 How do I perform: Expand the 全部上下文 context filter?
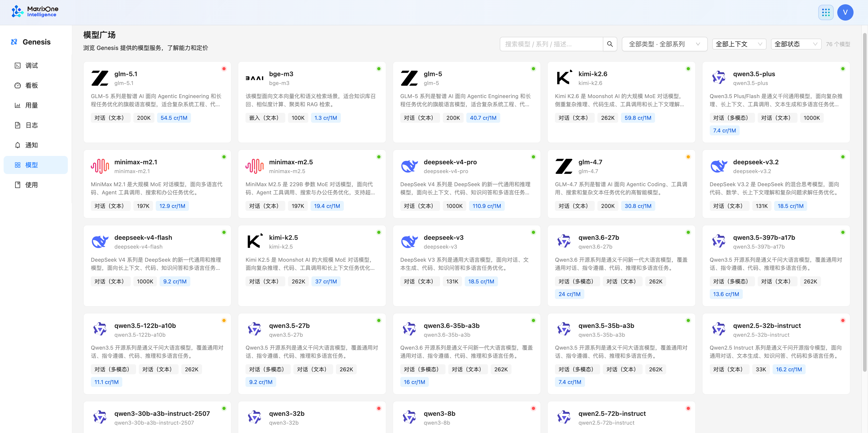click(x=739, y=44)
